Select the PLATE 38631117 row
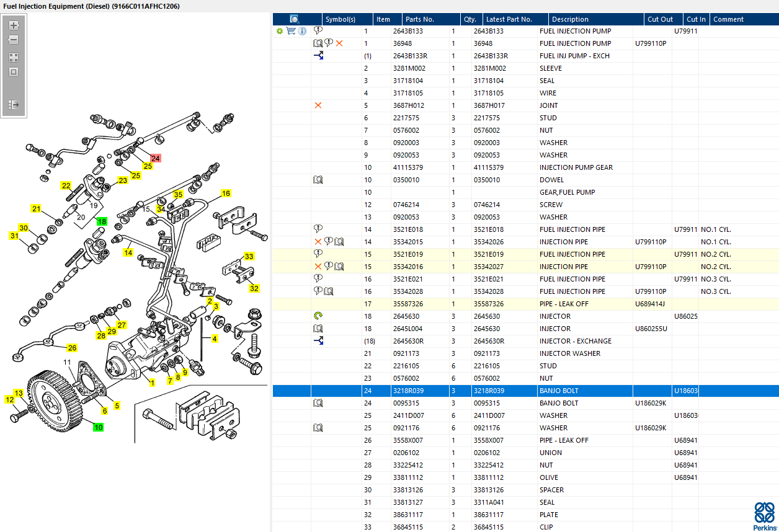This screenshot has height=532, width=779. click(526, 515)
